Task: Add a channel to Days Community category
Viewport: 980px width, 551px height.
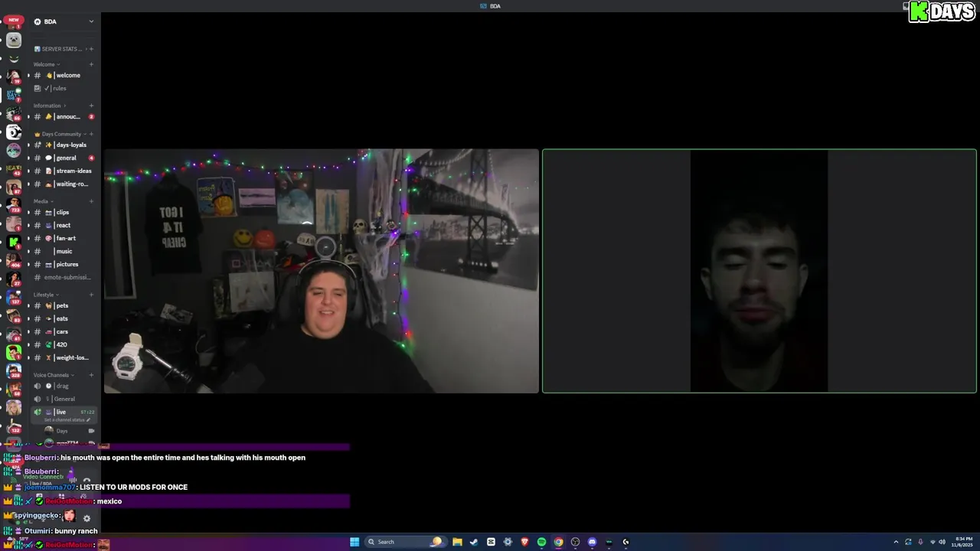Action: pyautogui.click(x=91, y=134)
